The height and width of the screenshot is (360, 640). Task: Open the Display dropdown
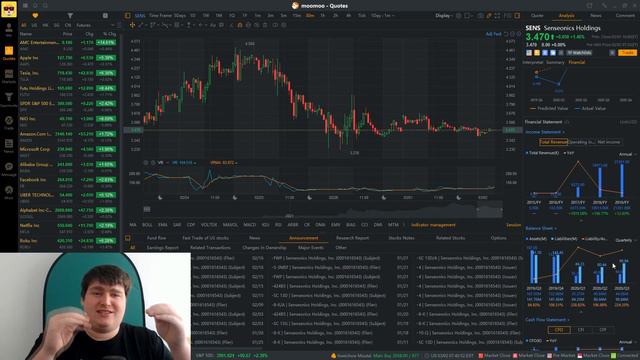pos(444,16)
